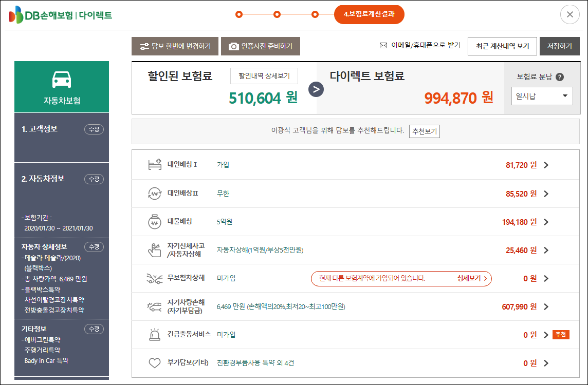The height and width of the screenshot is (385, 588).
Task: Click the first progress step dot
Action: point(239,14)
